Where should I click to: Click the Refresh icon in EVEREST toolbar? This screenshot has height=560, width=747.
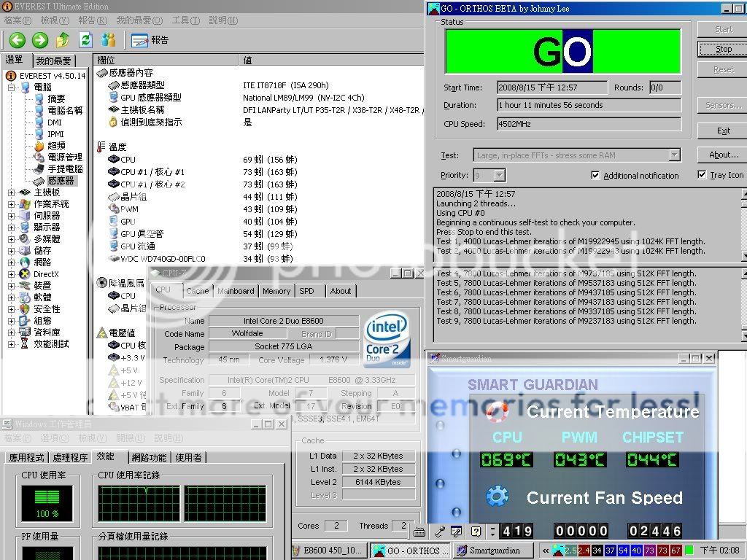pos(86,40)
